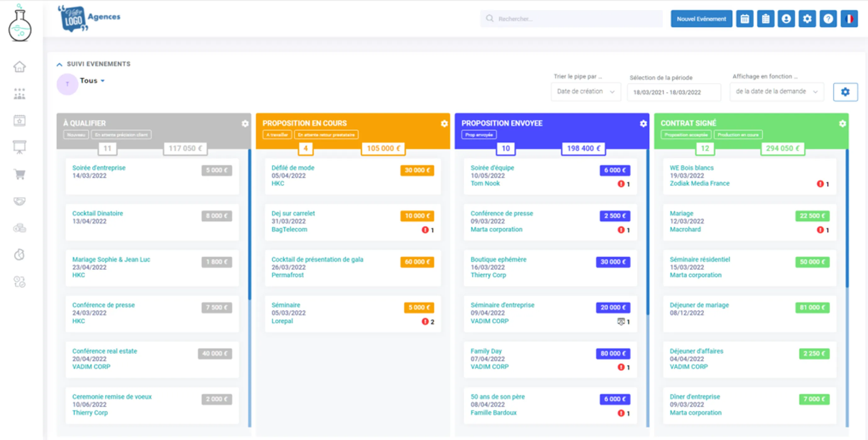Open the pie chart statistics sidebar icon
The image size is (868, 440).
click(x=19, y=255)
